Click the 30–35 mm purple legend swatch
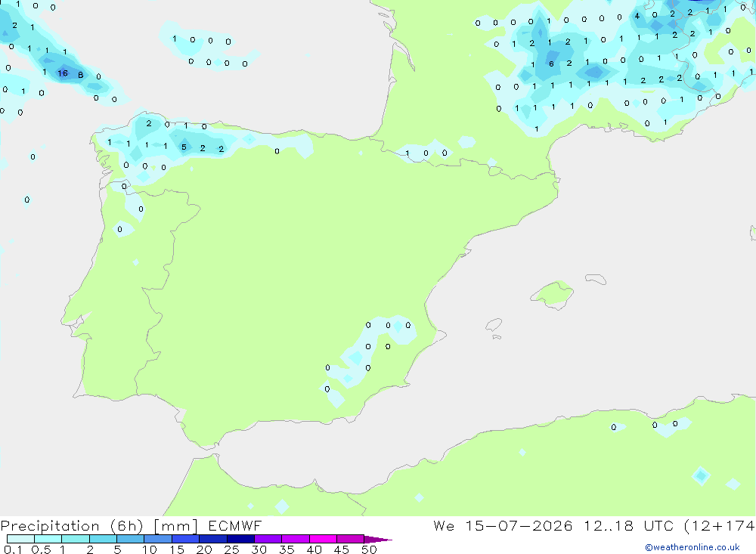Screen dimensions: 756x554 pyautogui.click(x=268, y=539)
